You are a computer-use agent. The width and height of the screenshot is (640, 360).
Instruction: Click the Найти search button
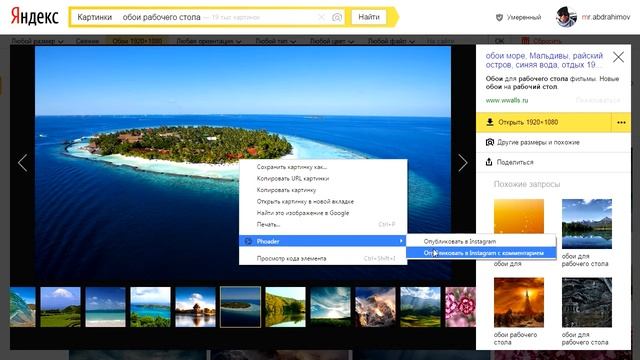click(x=369, y=17)
